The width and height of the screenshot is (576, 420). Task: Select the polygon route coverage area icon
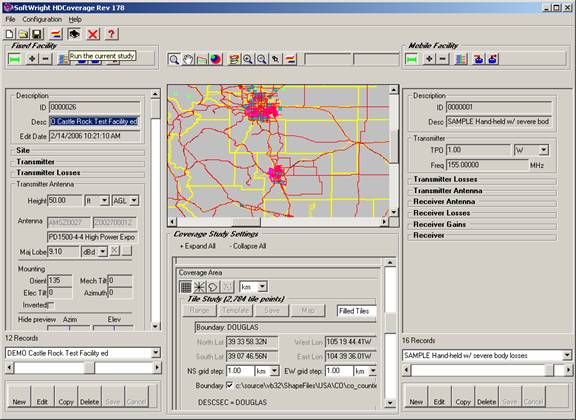[213, 287]
